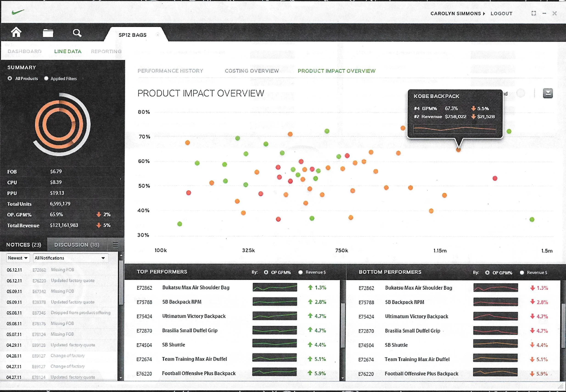Viewport: 566px width, 392px height.
Task: Toggle fullscreen icon near Logout
Action: pos(534,13)
